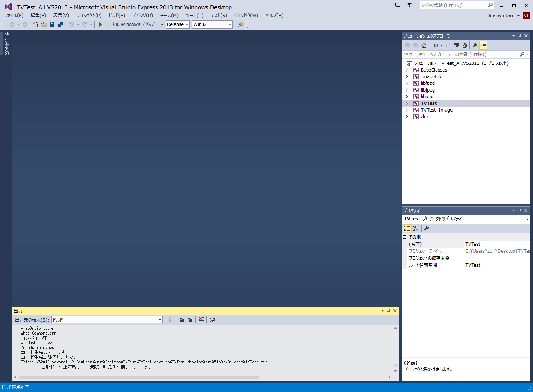Click Pending Changes Filter clock icon
The width and height of the screenshot is (533, 392).
tap(436, 45)
